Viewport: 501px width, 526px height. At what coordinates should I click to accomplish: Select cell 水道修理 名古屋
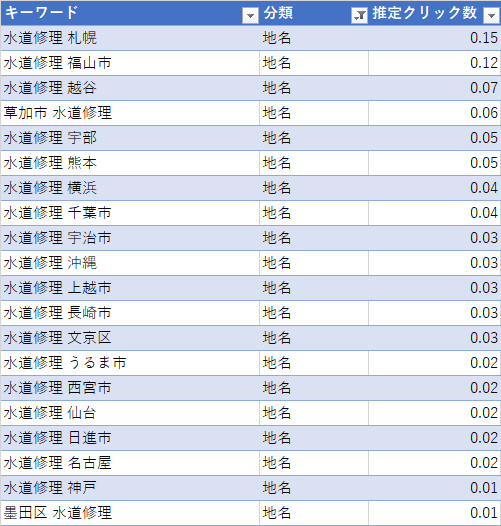(130, 463)
